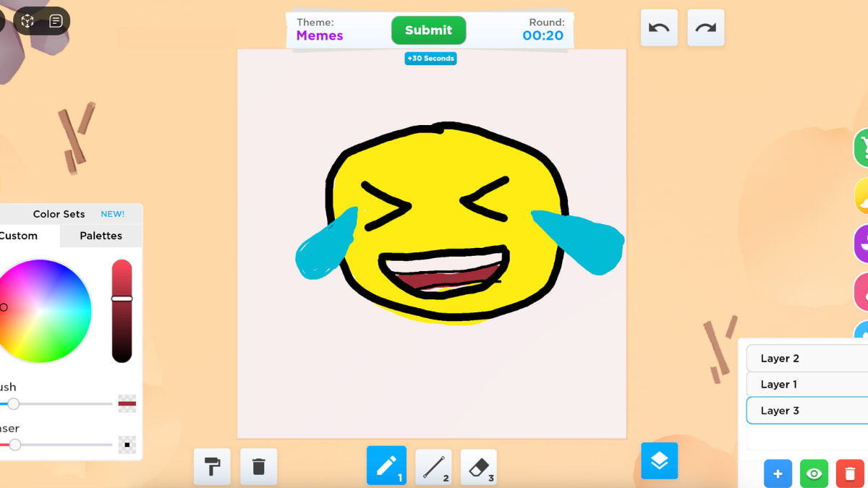Submit the drawing
868x488 pixels.
coord(428,30)
